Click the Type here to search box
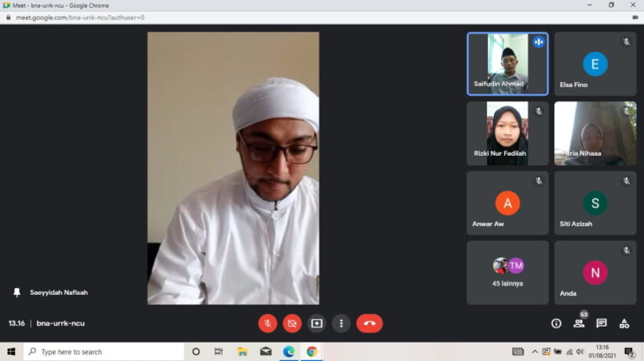 tap(103, 352)
